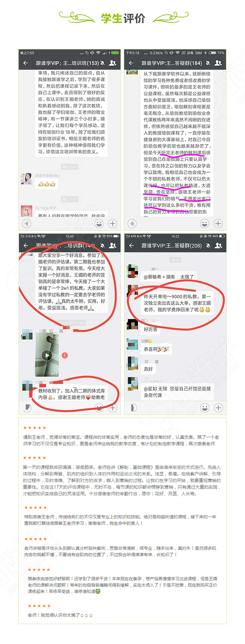Tap 跟谁学助教Miko avatar photo
The width and height of the screenshot is (245, 644).
click(x=26, y=179)
